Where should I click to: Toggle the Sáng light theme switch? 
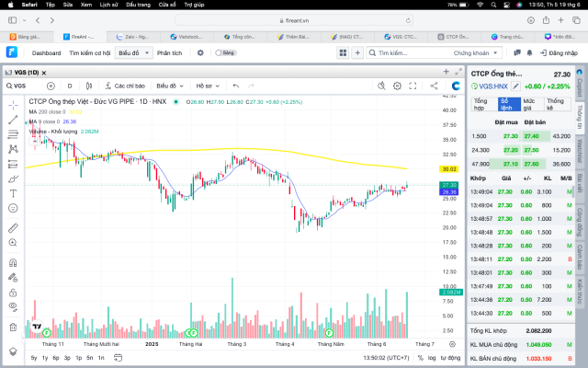pyautogui.click(x=224, y=53)
